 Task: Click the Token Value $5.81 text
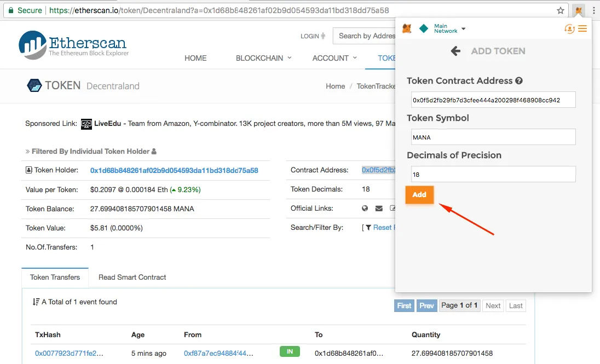116,228
